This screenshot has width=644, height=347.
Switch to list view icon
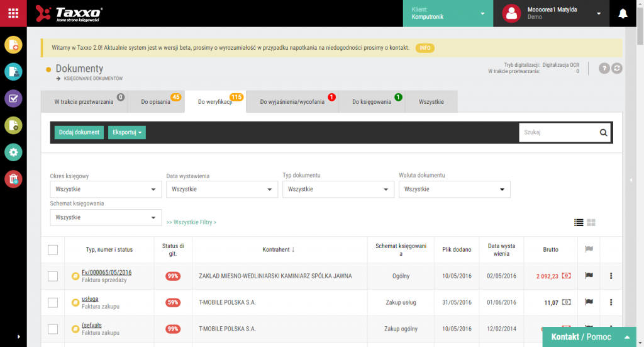click(579, 222)
